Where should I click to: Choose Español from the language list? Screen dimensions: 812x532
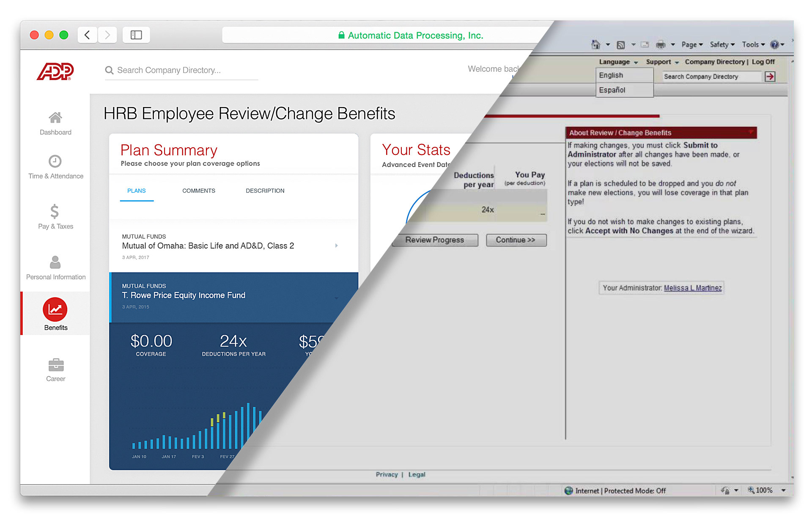tap(612, 90)
